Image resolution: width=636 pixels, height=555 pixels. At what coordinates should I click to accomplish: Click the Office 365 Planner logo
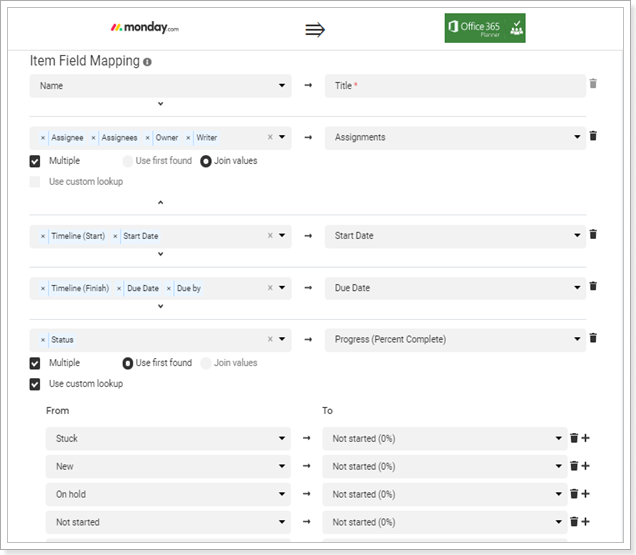tap(485, 28)
